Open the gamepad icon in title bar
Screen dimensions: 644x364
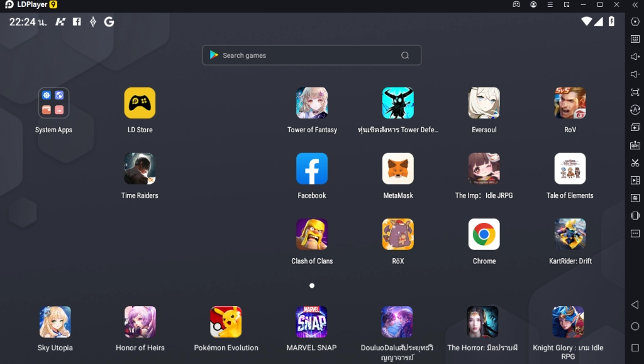pos(516,4)
